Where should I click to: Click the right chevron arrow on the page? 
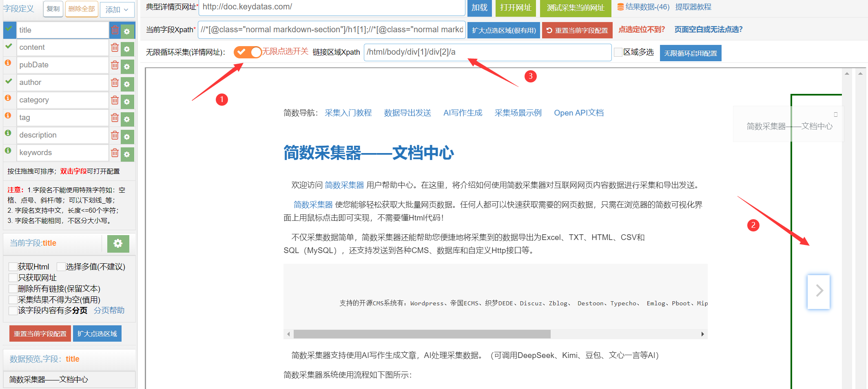819,291
